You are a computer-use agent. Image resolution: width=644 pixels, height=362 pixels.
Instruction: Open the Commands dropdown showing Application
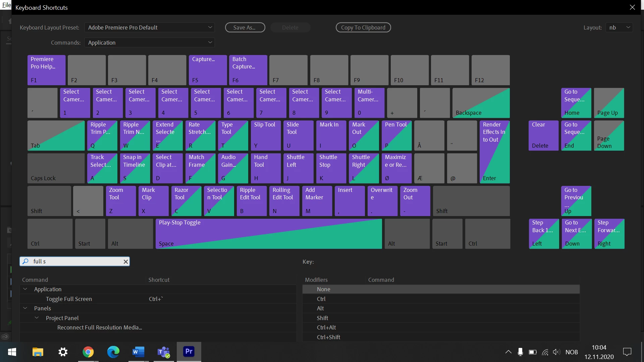pos(150,43)
